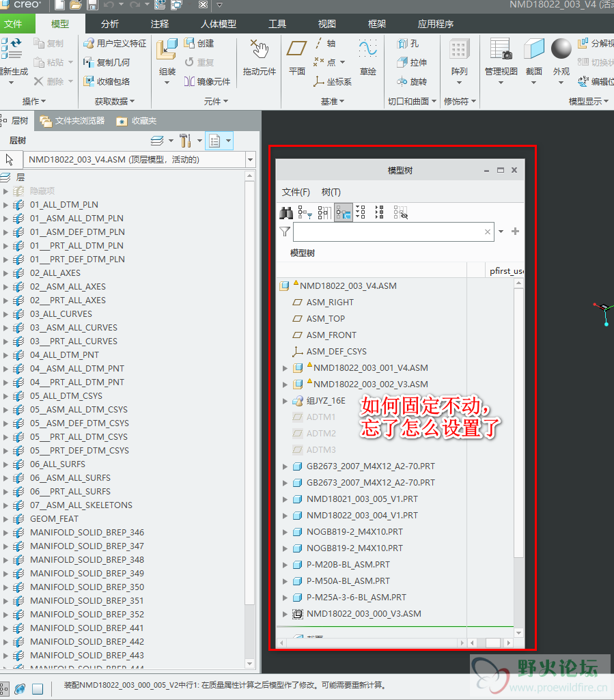Open the search options dropdown arrow
Viewport: 614px width, 700px height.
pos(501,232)
